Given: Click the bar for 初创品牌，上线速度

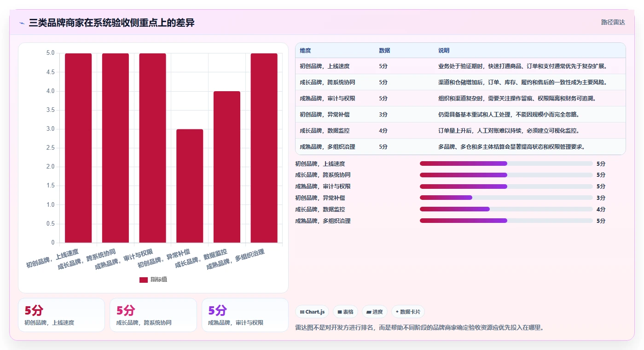Looking at the screenshot, I should point(78,148).
